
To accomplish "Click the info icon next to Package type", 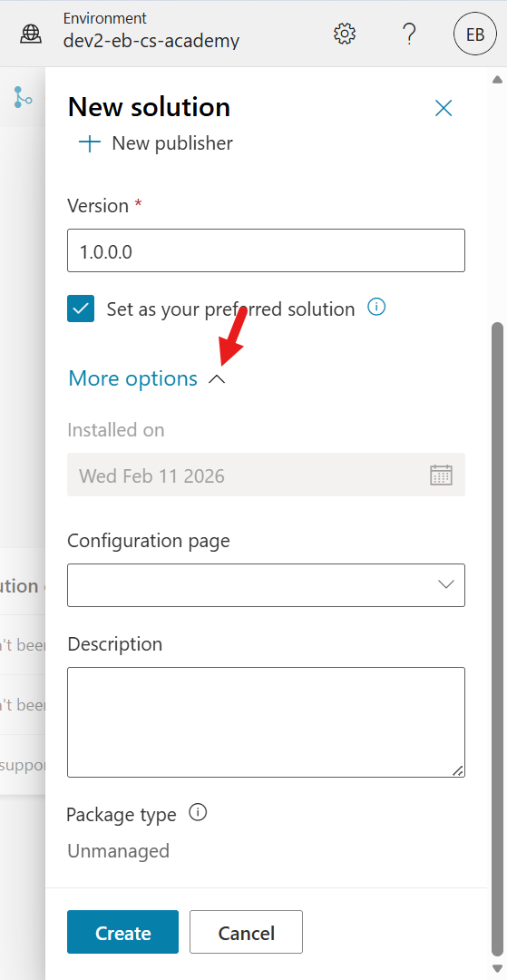I will point(198,813).
